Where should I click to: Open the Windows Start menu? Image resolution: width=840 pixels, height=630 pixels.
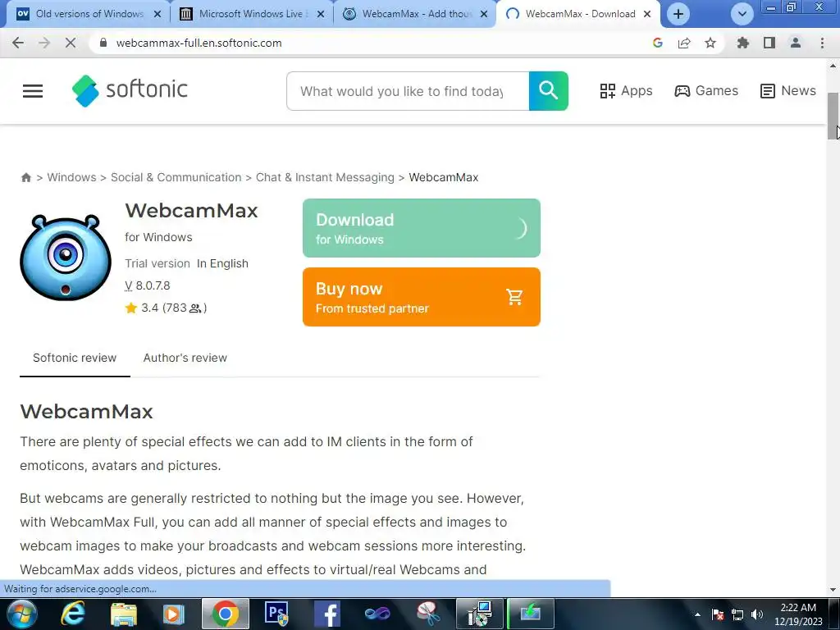(x=21, y=614)
